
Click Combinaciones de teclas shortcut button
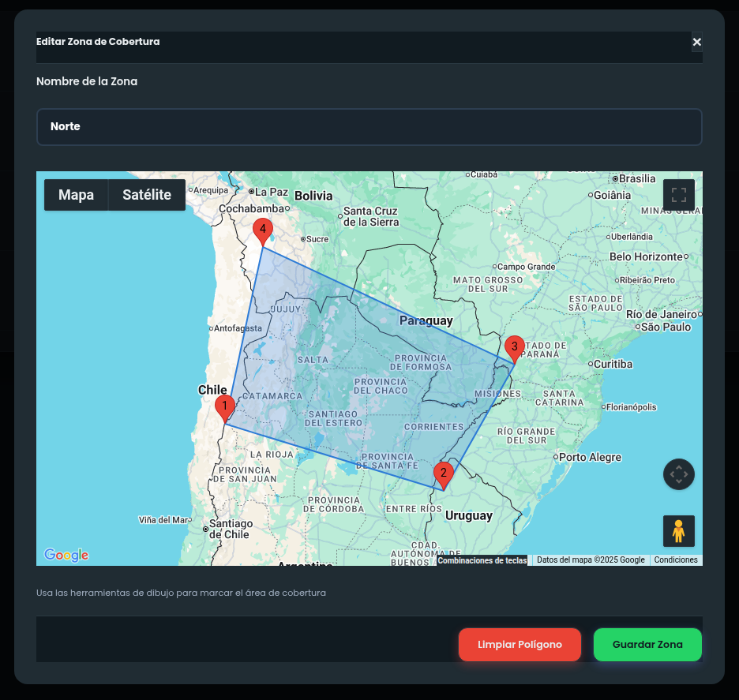click(x=482, y=560)
